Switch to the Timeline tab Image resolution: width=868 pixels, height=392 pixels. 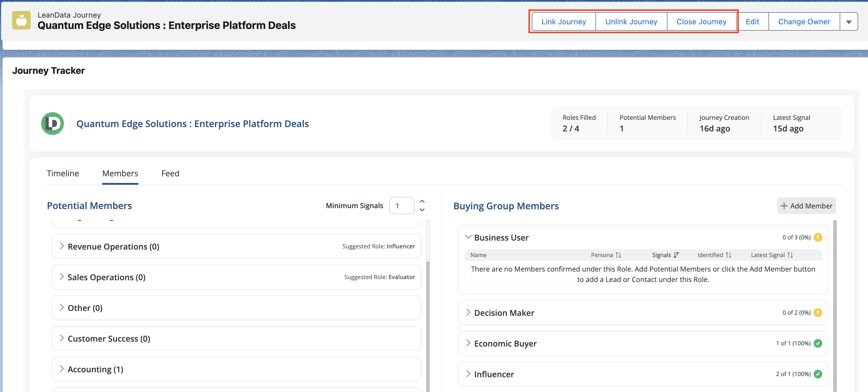(63, 173)
